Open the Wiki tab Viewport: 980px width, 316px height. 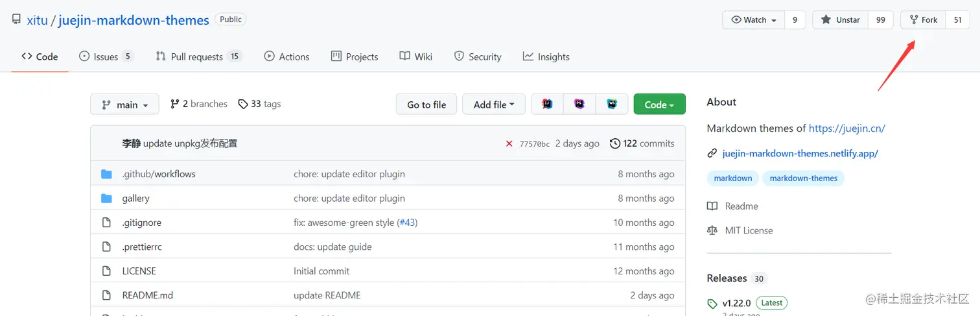pos(416,56)
